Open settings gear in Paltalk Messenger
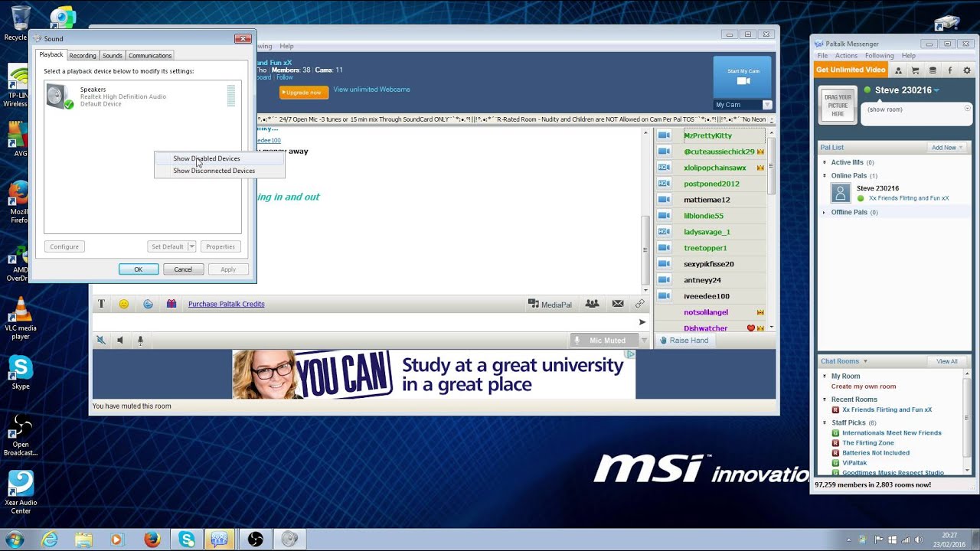Viewport: 980px width, 551px height. coord(966,70)
